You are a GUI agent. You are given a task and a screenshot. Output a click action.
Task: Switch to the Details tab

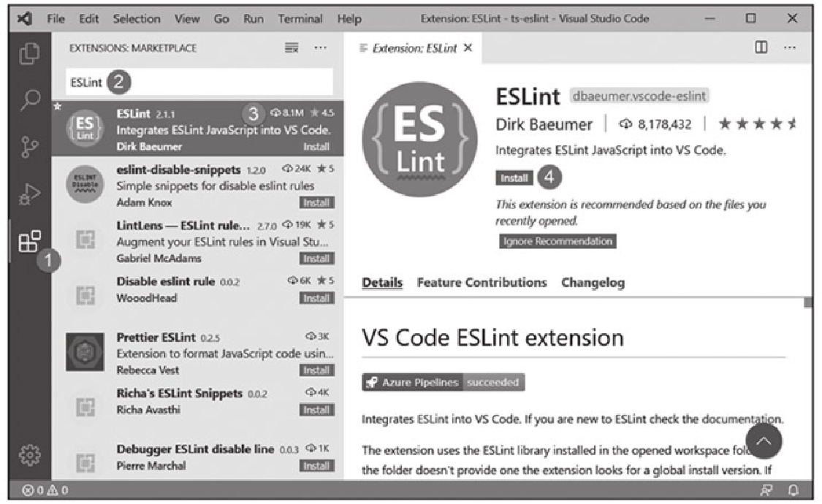pos(382,283)
